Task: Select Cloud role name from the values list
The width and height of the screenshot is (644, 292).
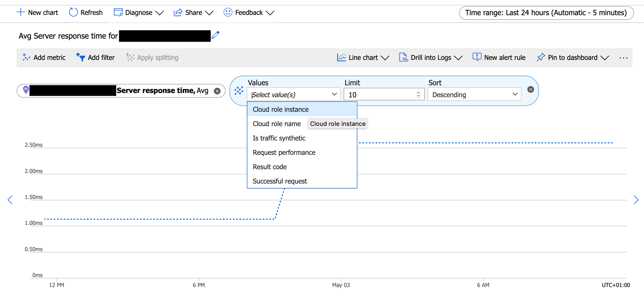Action: tap(276, 124)
